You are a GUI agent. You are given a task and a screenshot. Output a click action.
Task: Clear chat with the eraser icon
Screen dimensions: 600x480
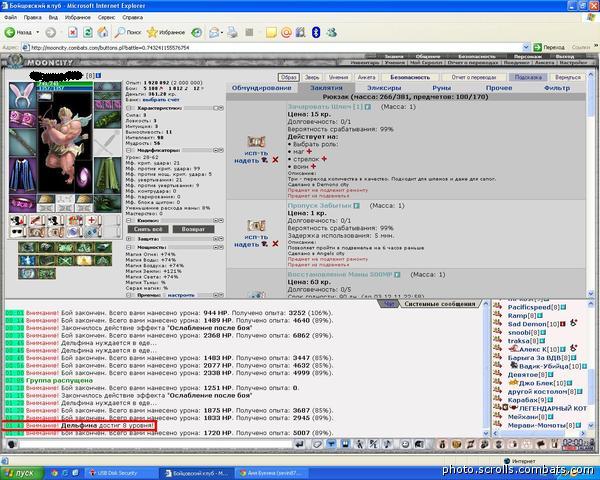[x=317, y=444]
